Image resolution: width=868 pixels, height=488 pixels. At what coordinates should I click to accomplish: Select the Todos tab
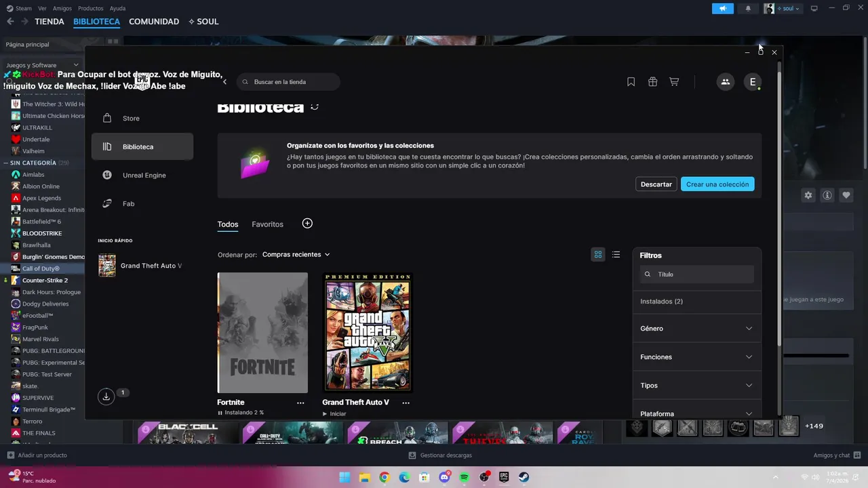coord(228,224)
